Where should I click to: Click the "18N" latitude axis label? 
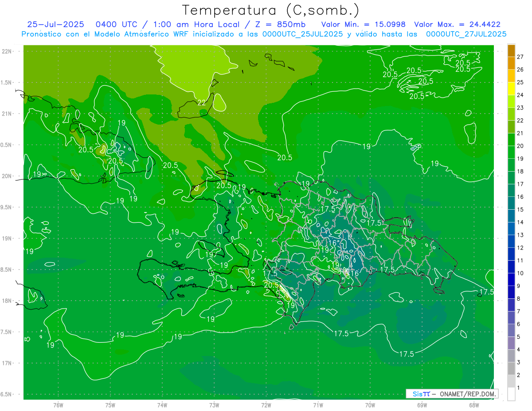7,301
